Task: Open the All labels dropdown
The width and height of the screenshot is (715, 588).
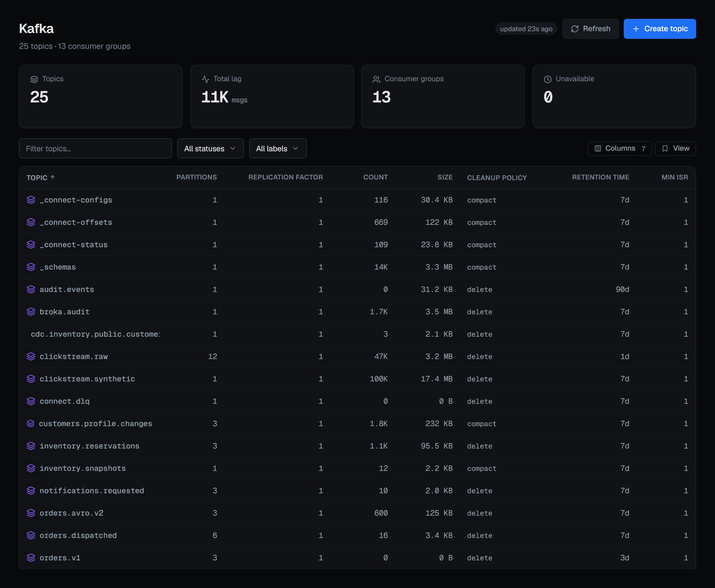Action: 277,148
